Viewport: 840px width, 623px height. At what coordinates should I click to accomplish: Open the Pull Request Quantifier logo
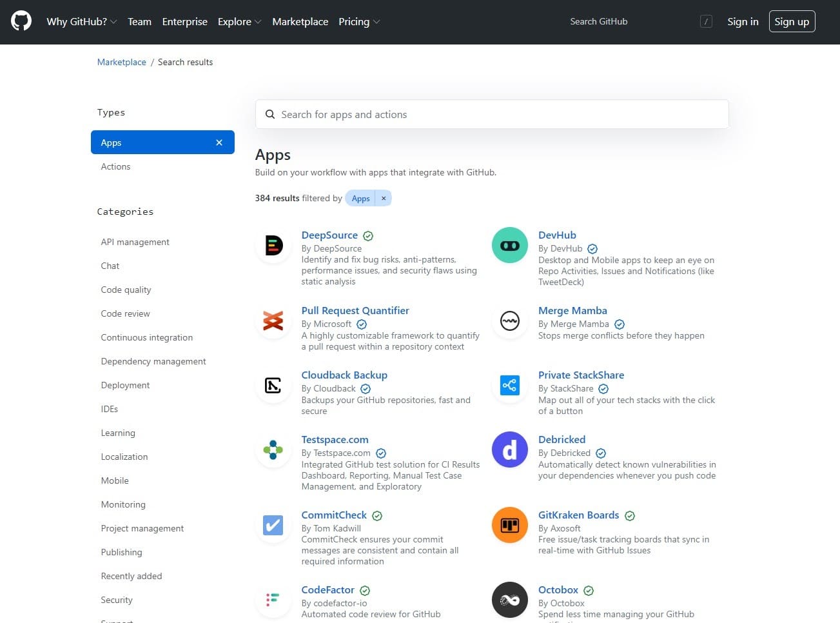pyautogui.click(x=273, y=321)
